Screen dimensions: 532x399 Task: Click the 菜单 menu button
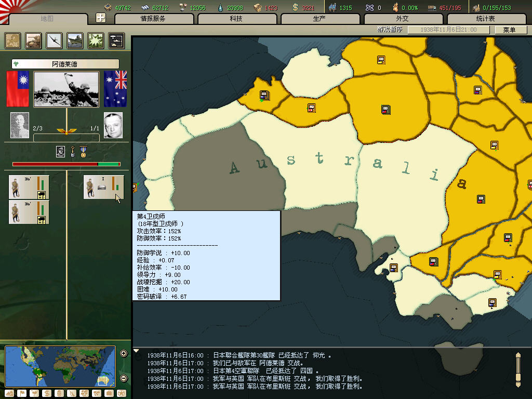coord(509,30)
